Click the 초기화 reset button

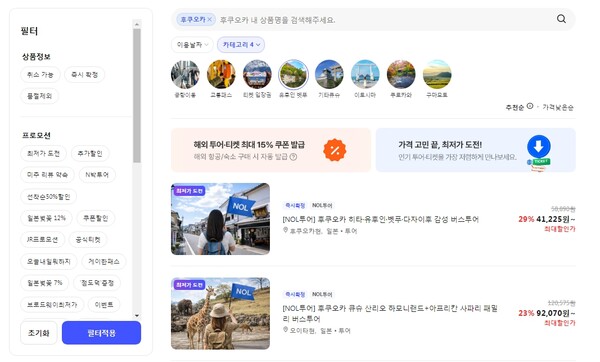pos(39,333)
